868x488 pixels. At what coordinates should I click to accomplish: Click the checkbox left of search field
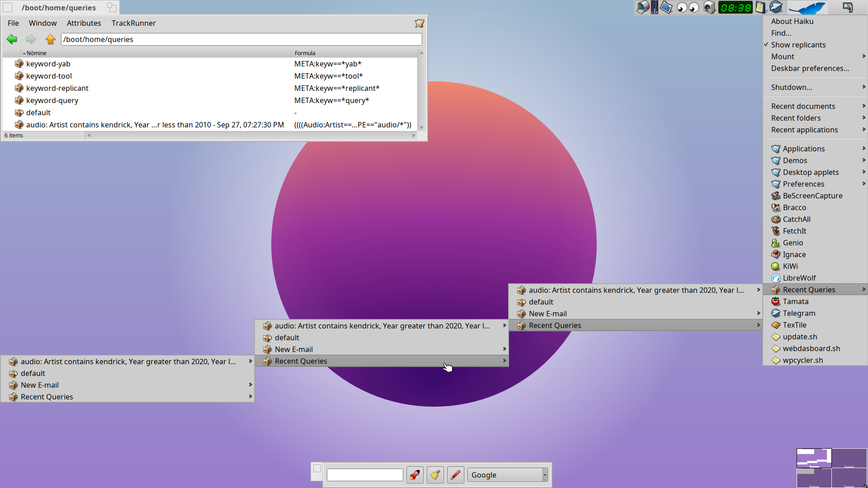(317, 469)
